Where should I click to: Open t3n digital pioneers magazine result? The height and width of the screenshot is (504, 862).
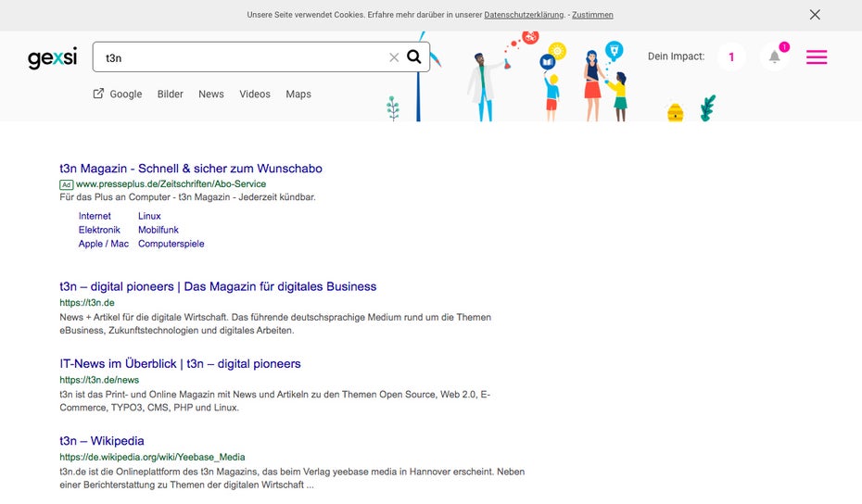(218, 286)
